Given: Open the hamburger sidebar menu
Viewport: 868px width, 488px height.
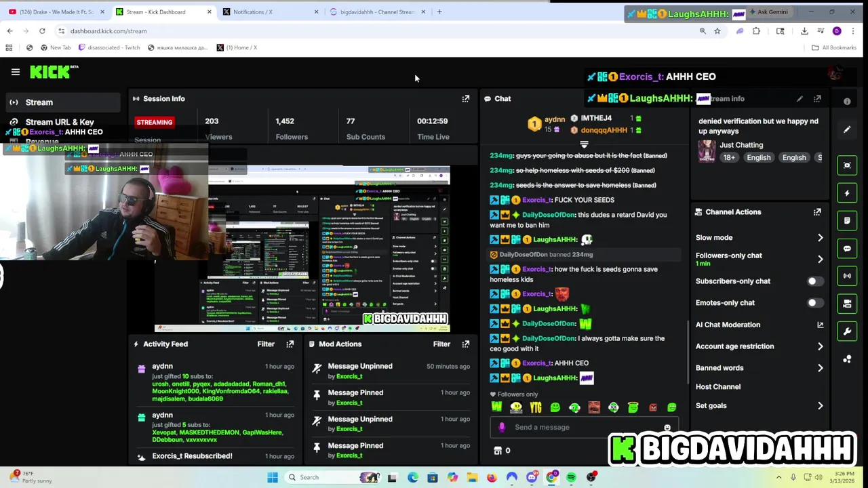Looking at the screenshot, I should click(15, 72).
